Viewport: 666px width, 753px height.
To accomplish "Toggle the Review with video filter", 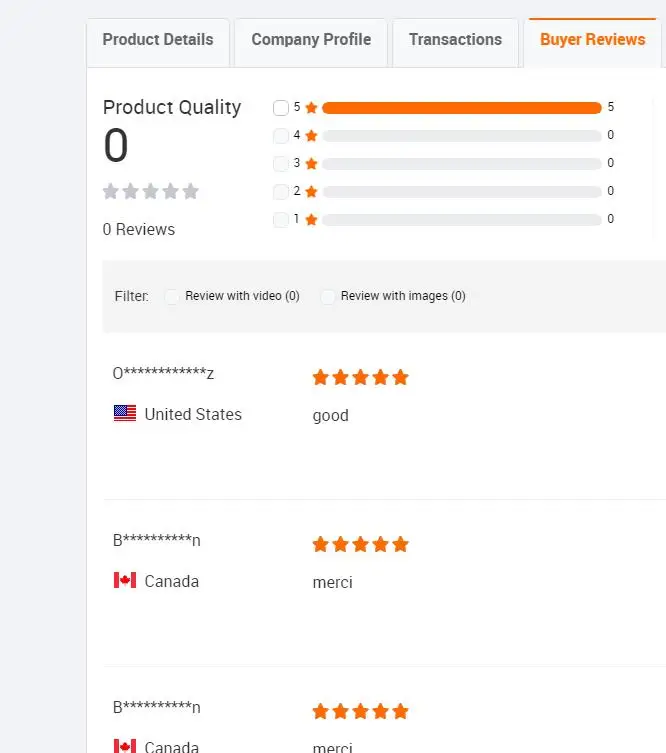I will click(172, 296).
